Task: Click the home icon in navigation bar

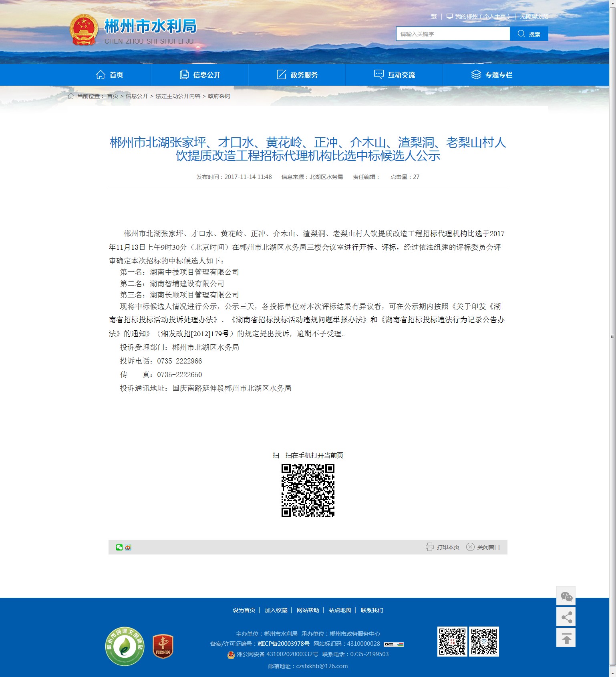Action: point(101,75)
